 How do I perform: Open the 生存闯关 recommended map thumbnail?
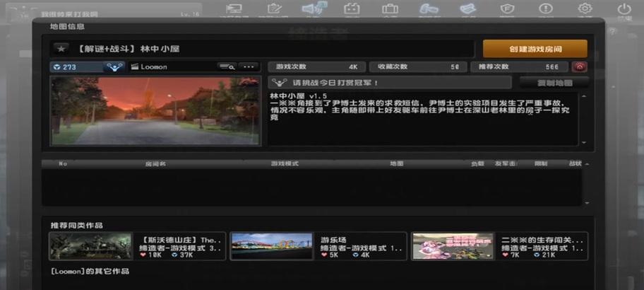pyautogui.click(x=453, y=246)
